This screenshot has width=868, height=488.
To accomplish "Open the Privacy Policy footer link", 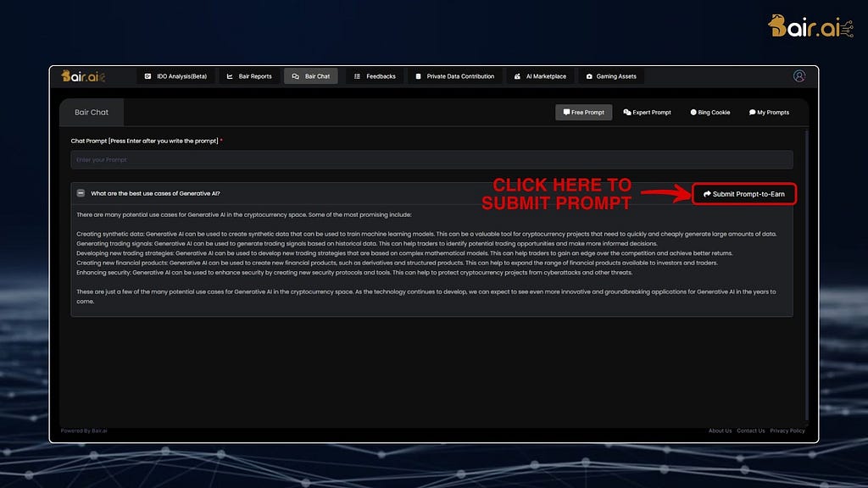I will tap(787, 430).
